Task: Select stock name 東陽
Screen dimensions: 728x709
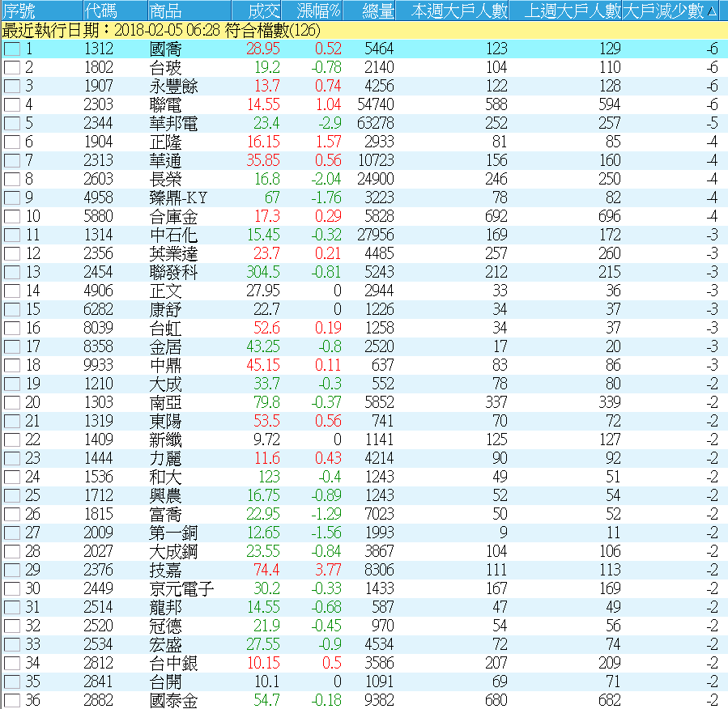Action: (x=166, y=421)
